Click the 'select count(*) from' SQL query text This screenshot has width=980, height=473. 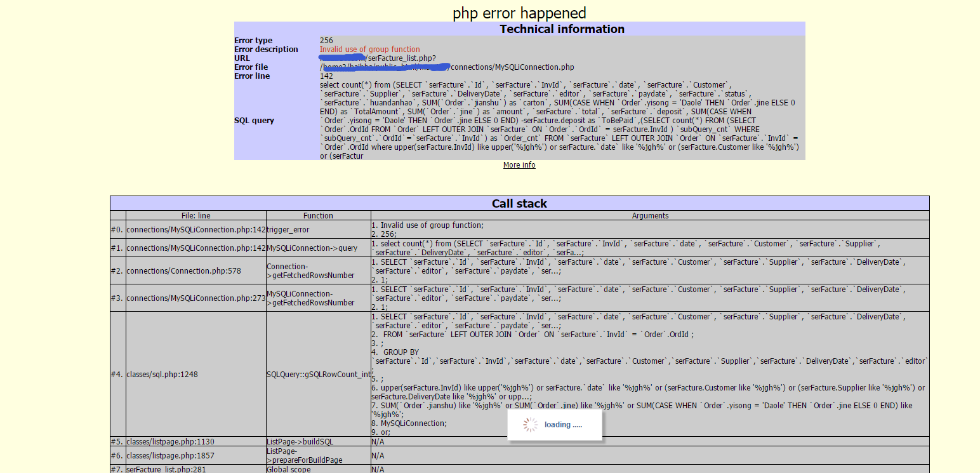[x=355, y=85]
